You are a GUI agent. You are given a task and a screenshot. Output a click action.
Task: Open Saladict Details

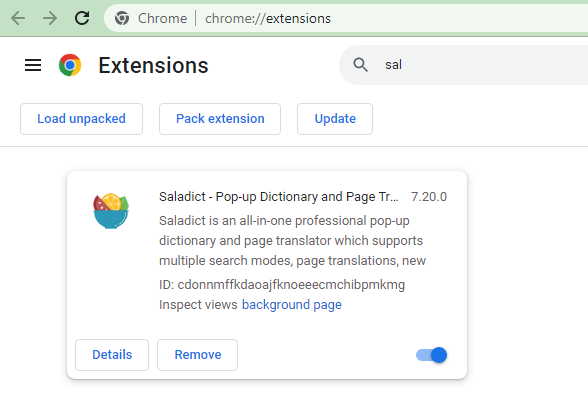112,355
